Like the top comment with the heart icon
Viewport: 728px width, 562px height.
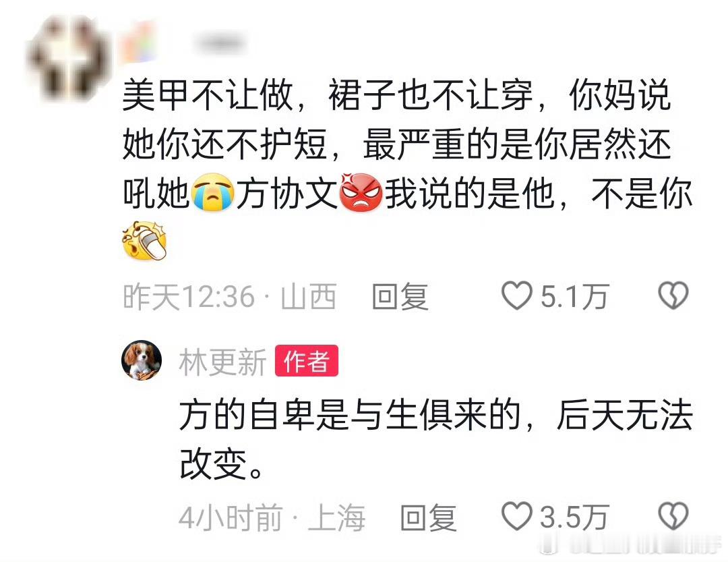point(517,296)
